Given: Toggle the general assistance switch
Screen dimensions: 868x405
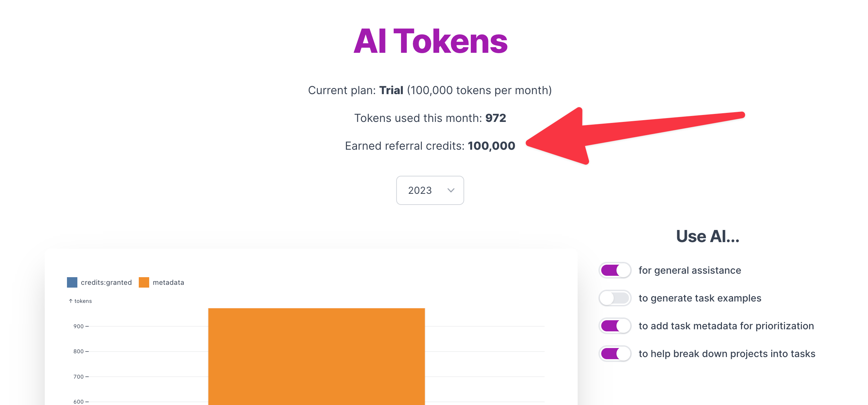Looking at the screenshot, I should pyautogui.click(x=615, y=270).
